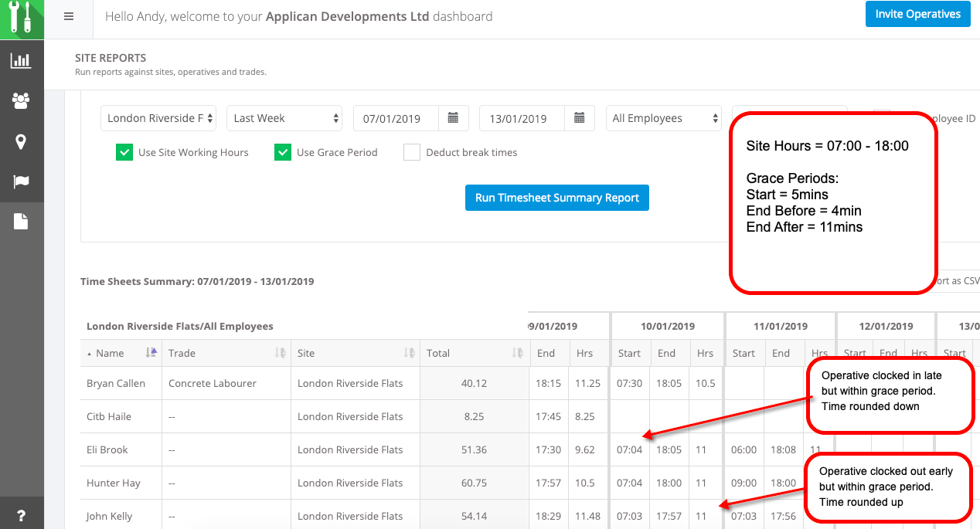Click Run Timesheet Summary Report button
Screen dimensions: 980x529
coord(556,198)
